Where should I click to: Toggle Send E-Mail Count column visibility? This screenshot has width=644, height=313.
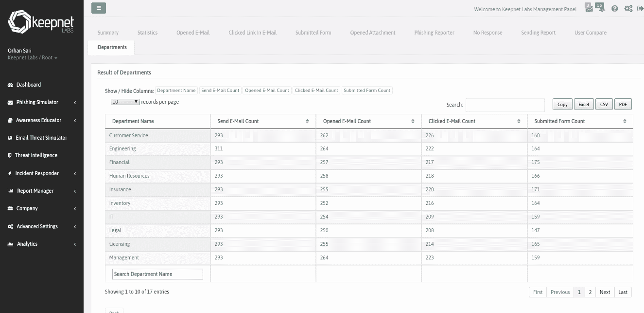click(x=220, y=91)
